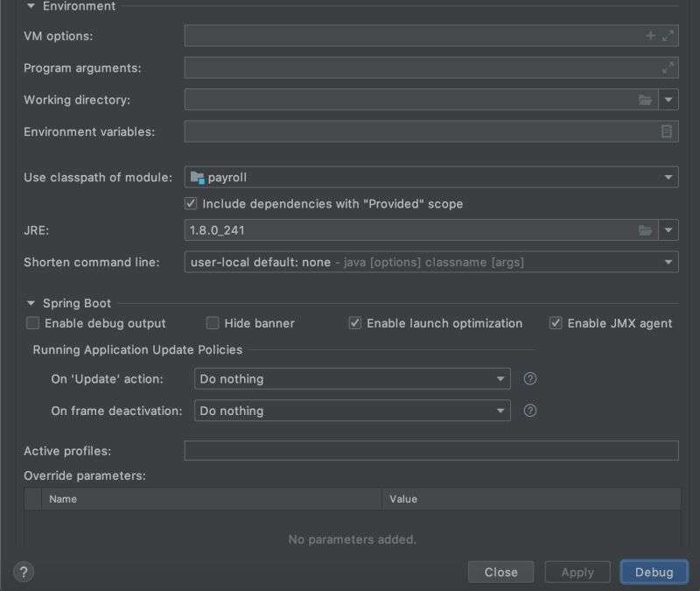Change the 'On frame deactivation' selection

499,410
